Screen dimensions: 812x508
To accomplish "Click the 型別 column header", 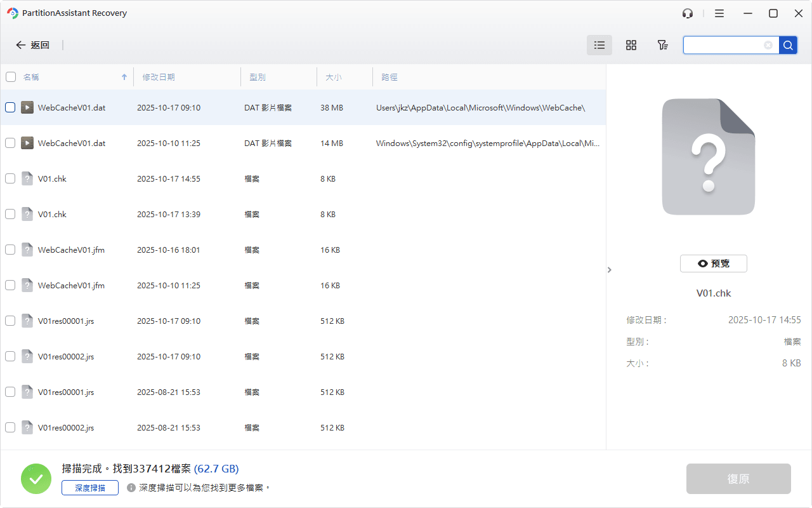I will pyautogui.click(x=258, y=77).
